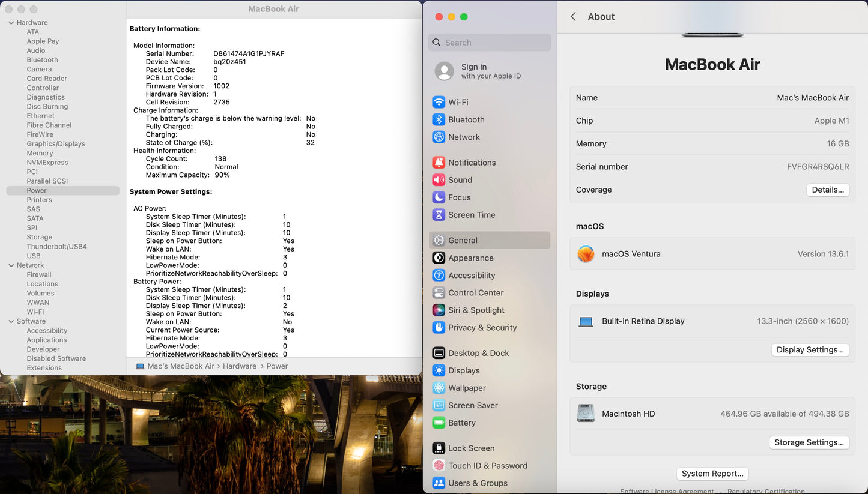Select Apple Pay in hardware list
868x494 pixels.
(x=43, y=41)
